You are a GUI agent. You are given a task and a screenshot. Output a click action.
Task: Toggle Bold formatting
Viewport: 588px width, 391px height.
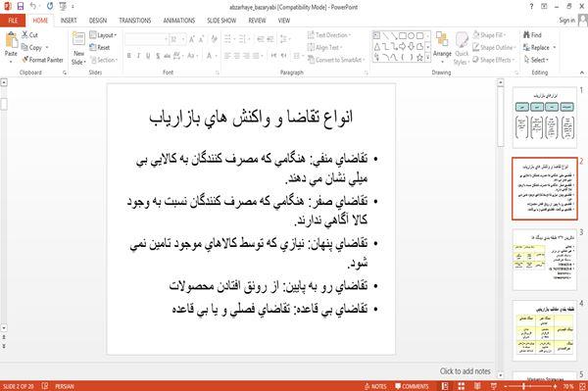point(129,56)
